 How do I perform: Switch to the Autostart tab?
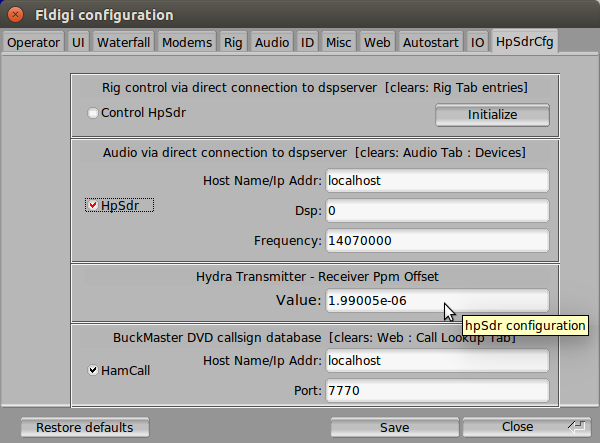(x=430, y=42)
